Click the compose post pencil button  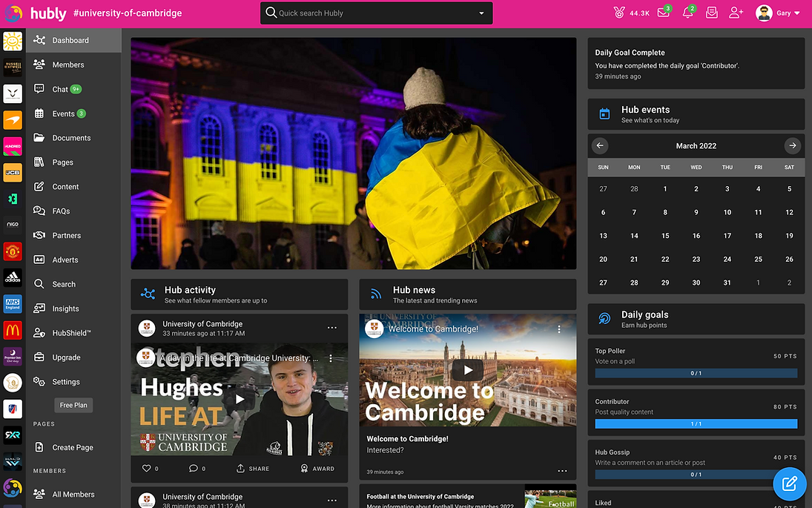pos(789,484)
